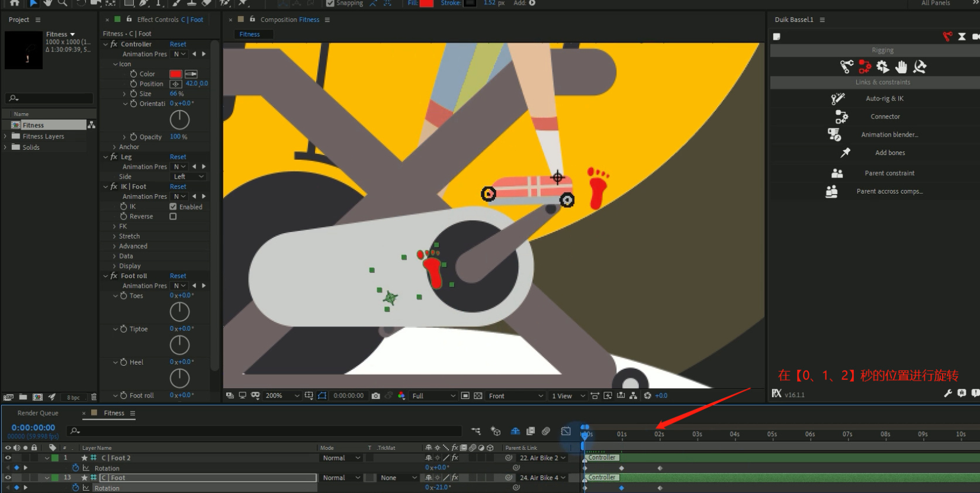Click the Auto-rig & IK wand icon
This screenshot has width=980, height=493.
click(838, 98)
